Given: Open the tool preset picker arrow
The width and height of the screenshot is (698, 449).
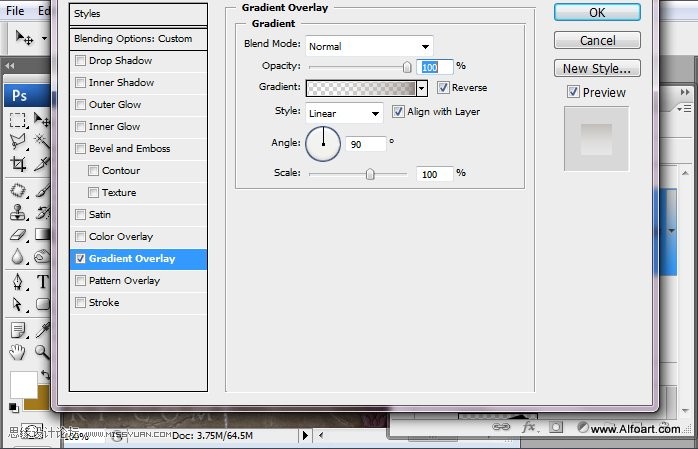Looking at the screenshot, I should click(x=44, y=38).
